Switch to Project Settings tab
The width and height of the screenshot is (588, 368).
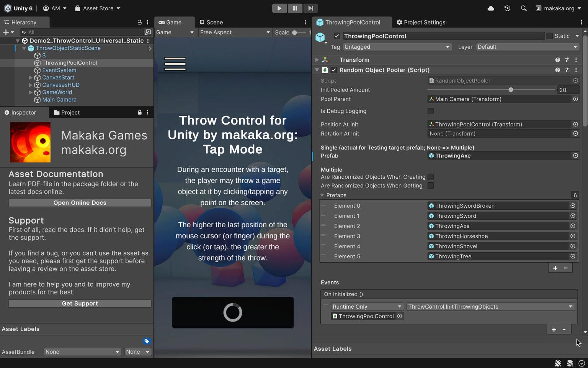(421, 22)
